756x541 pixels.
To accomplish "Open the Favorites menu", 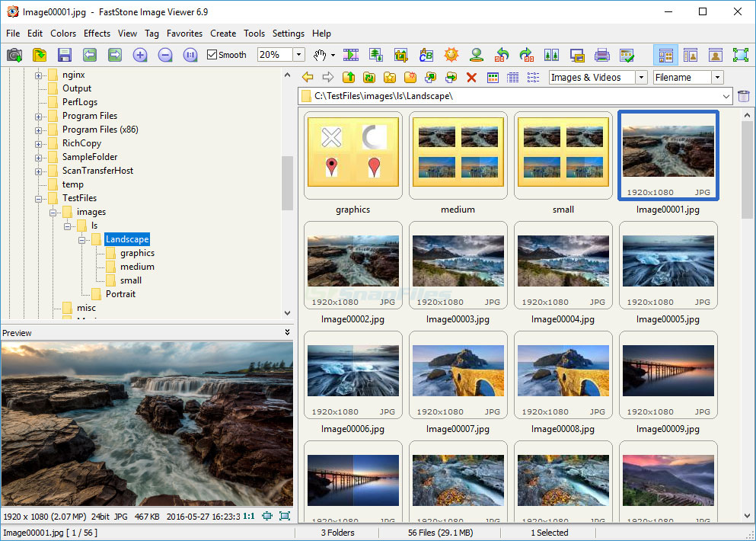I will coord(184,34).
